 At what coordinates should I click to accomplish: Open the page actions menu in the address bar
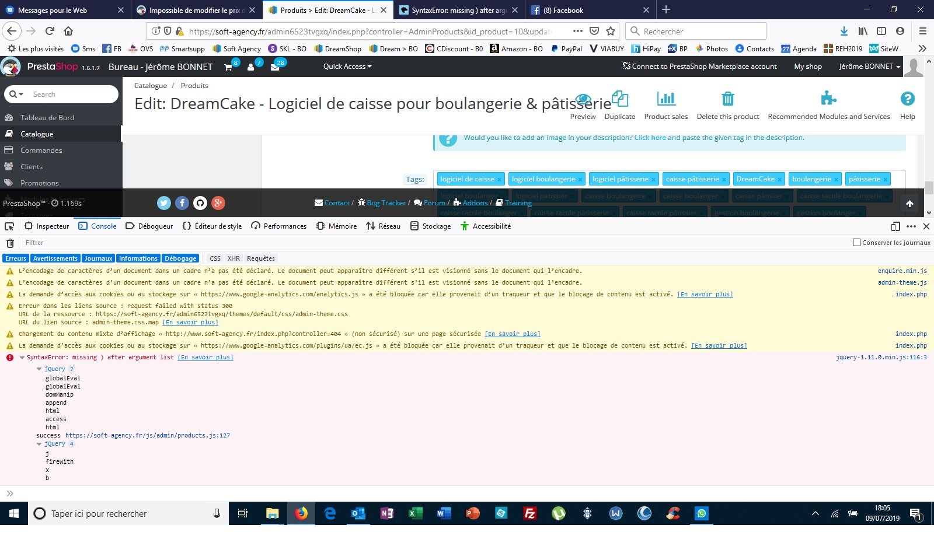(577, 32)
